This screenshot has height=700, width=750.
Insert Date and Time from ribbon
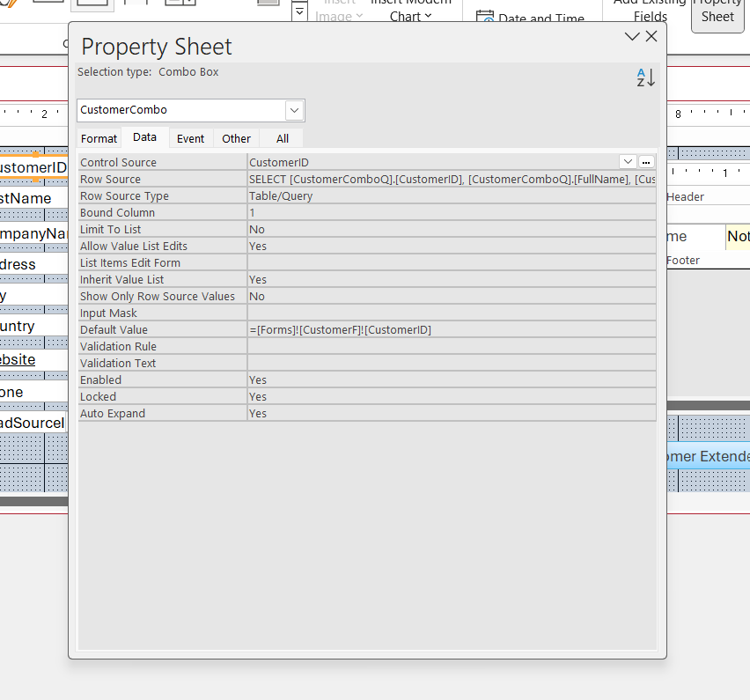[531, 18]
